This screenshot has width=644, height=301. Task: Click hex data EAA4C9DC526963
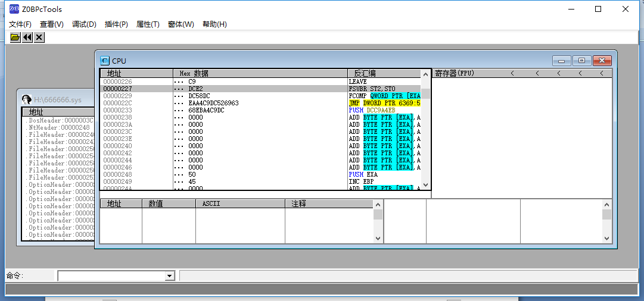click(213, 103)
